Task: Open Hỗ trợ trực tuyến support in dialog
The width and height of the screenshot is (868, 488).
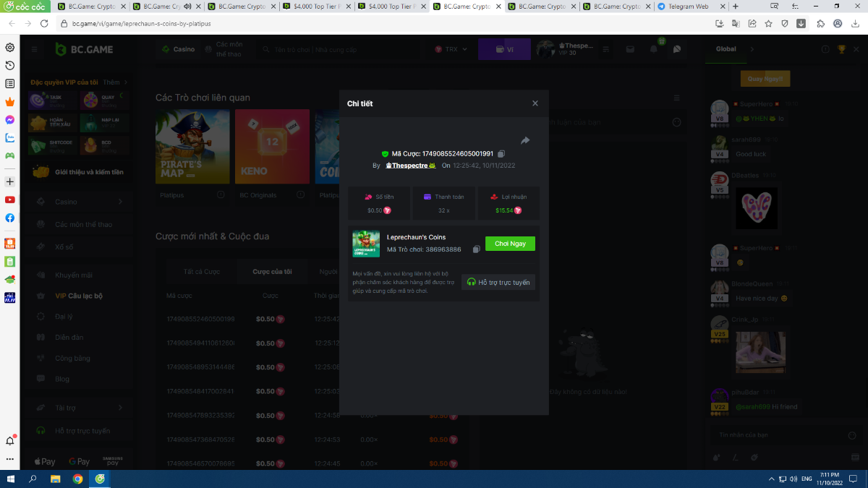Action: [x=498, y=282]
